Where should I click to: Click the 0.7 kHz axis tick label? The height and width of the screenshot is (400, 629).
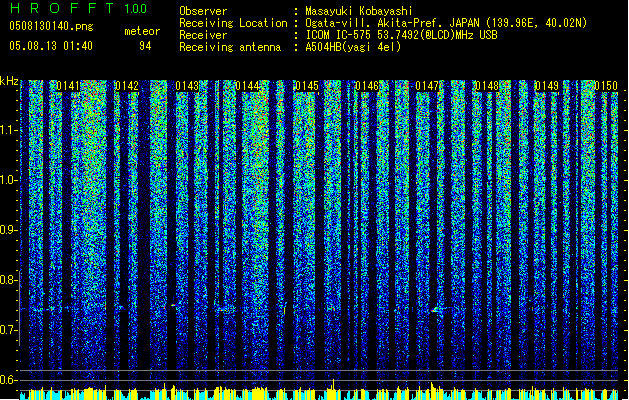coord(8,330)
